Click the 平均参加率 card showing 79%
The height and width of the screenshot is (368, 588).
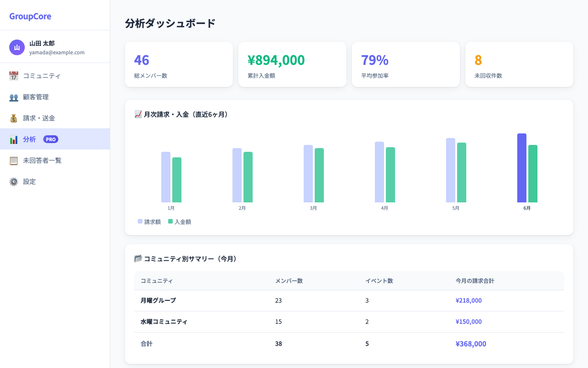[406, 64]
